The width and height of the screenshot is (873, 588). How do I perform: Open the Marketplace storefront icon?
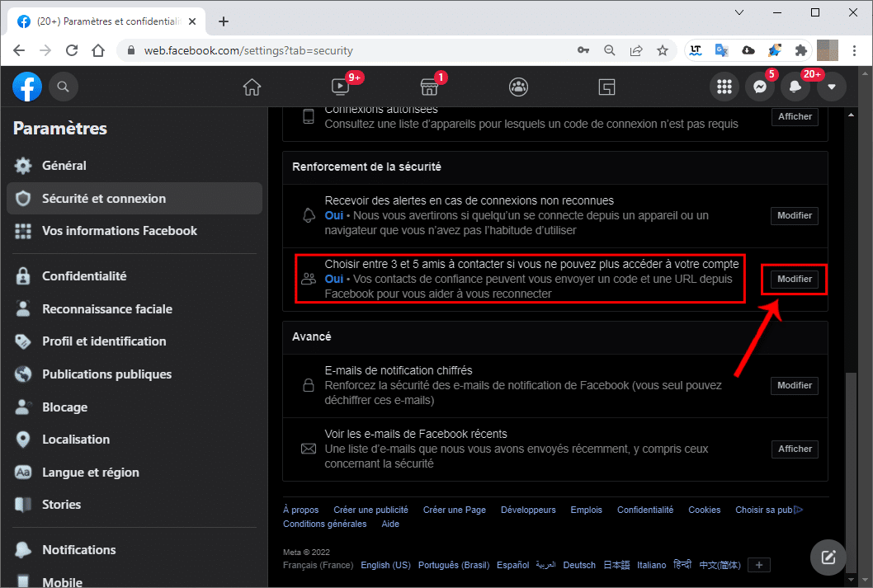(429, 87)
